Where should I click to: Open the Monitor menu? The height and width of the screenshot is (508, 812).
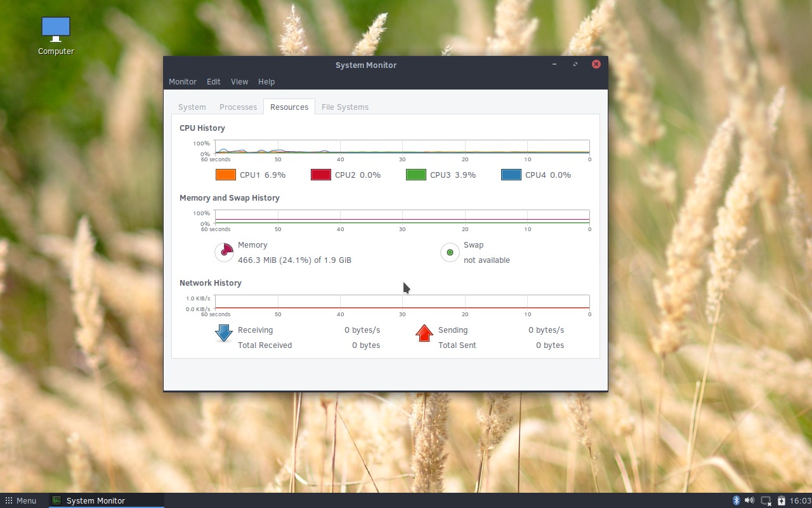point(183,81)
